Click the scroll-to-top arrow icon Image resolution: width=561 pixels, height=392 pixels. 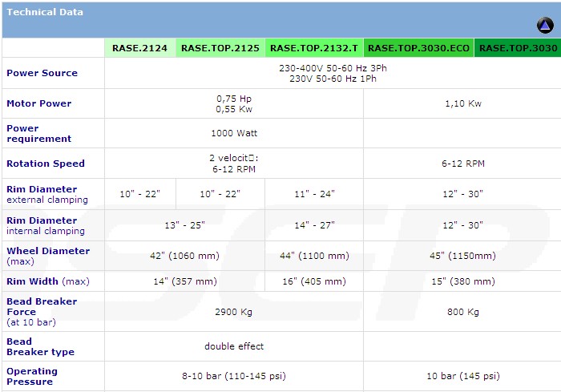(x=545, y=26)
